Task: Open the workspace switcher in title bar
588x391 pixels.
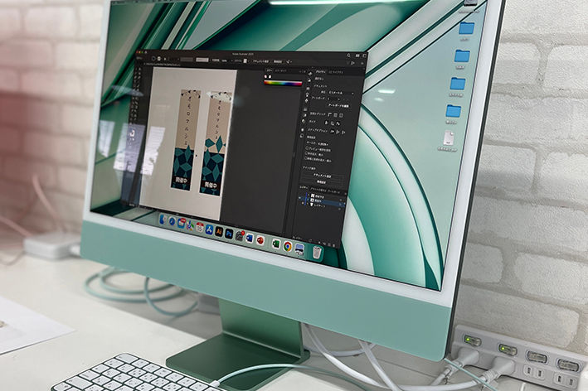Action: (364, 56)
